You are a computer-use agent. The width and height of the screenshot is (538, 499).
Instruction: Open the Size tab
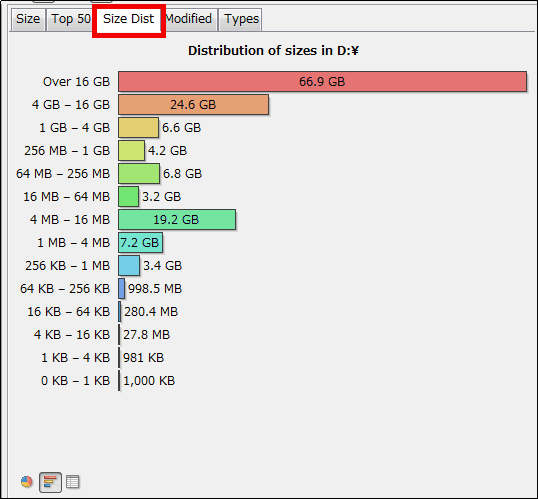pyautogui.click(x=28, y=19)
